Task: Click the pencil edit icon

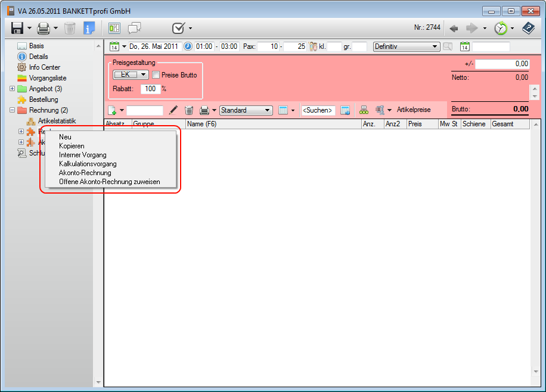Action: [x=173, y=110]
